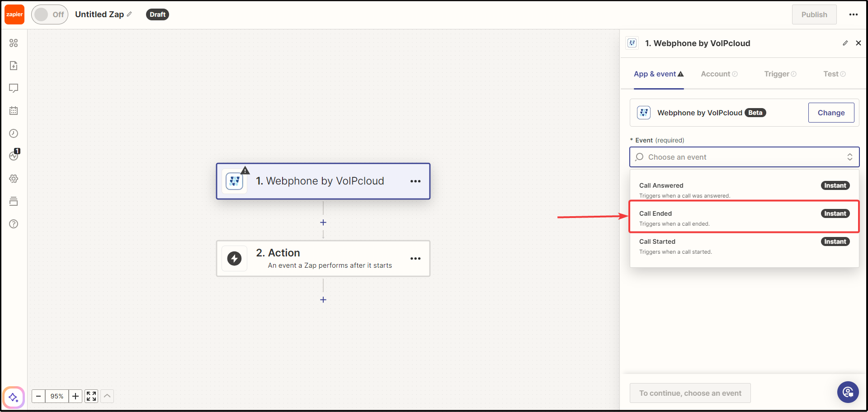Viewport: 868px width, 412px height.
Task: Click the Publish button
Action: tap(814, 14)
